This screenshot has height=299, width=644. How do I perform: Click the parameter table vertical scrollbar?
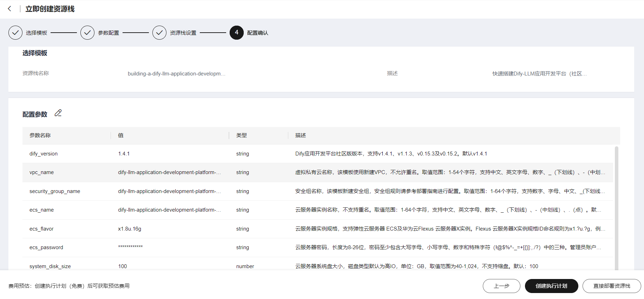pos(617,208)
